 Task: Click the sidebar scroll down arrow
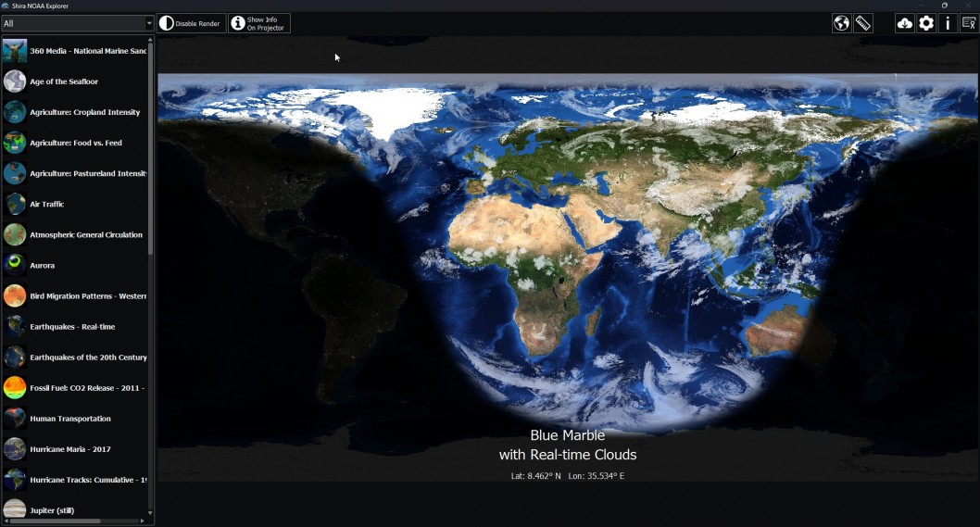coord(151,512)
